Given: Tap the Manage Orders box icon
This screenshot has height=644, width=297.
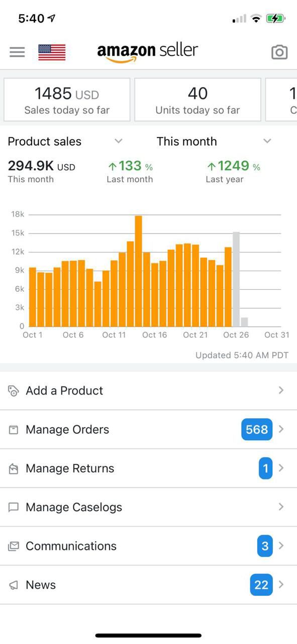Looking at the screenshot, I should pos(14,430).
